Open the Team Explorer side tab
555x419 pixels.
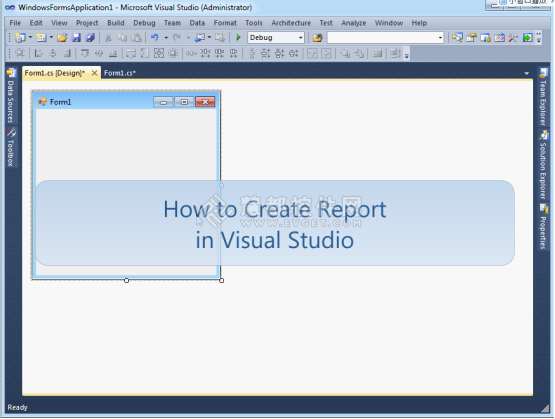coord(543,97)
